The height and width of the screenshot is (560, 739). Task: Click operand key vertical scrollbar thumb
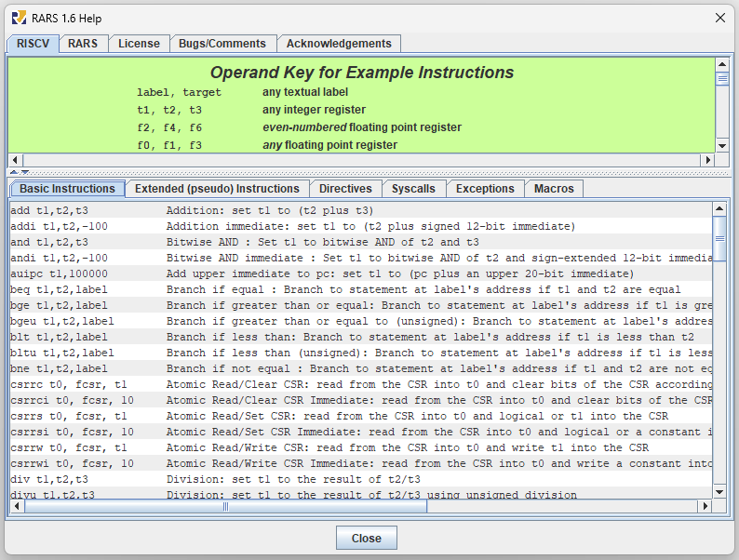(x=722, y=78)
